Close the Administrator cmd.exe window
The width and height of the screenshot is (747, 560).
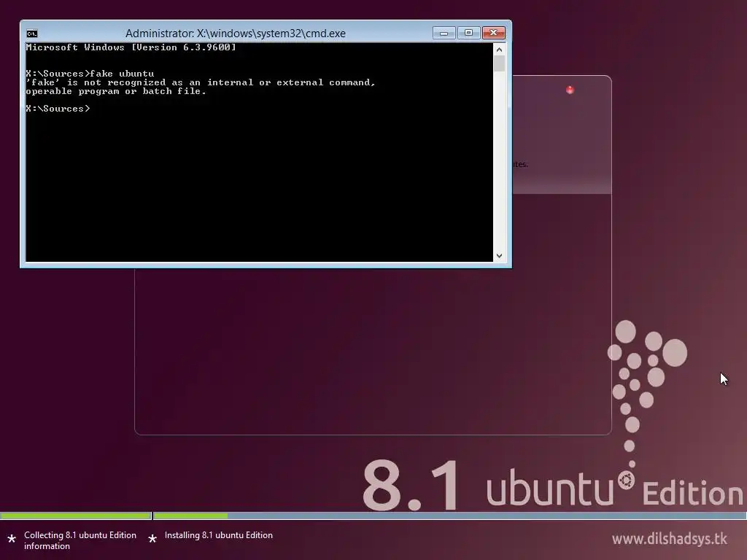(x=494, y=33)
